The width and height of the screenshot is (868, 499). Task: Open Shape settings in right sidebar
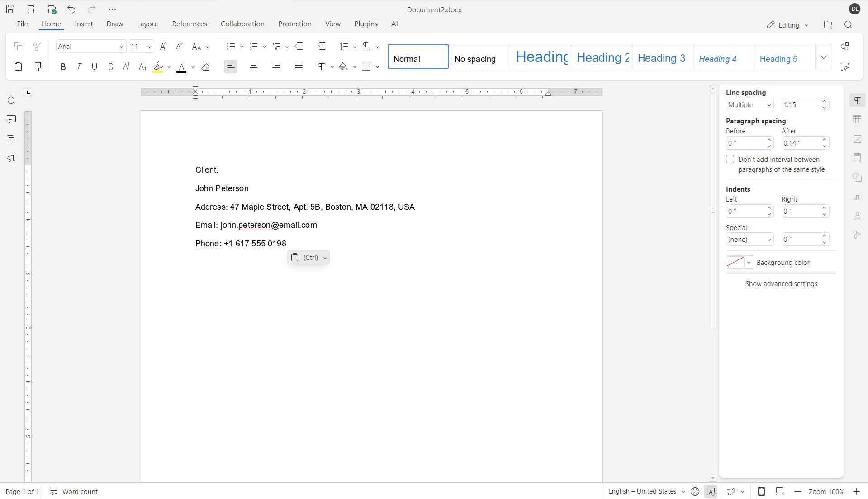858,177
